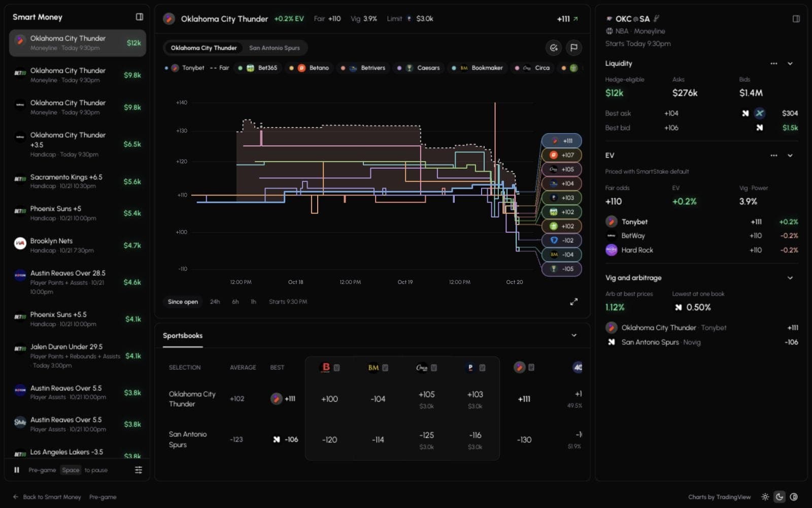Click the Tonybet logo in EV list
This screenshot has width=812, height=508.
pos(612,221)
